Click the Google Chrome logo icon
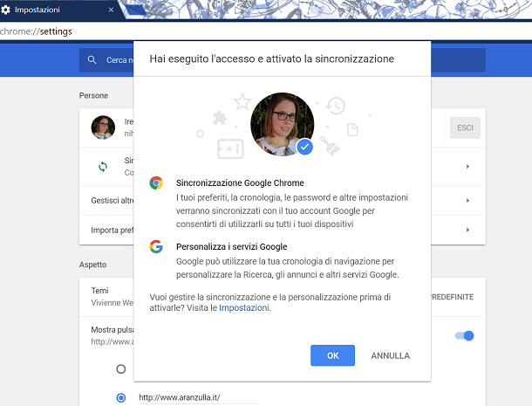Image resolution: width=532 pixels, height=406 pixels. click(x=156, y=183)
